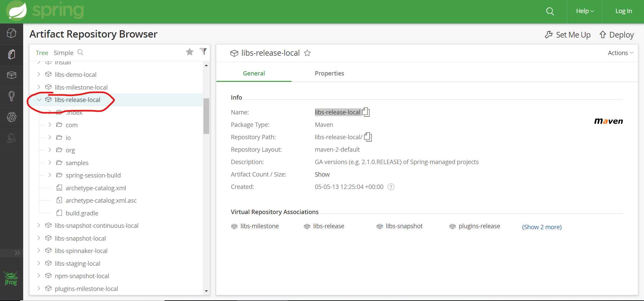Open the Builds box icon in sidebar
This screenshot has height=301, width=644.
click(x=11, y=75)
